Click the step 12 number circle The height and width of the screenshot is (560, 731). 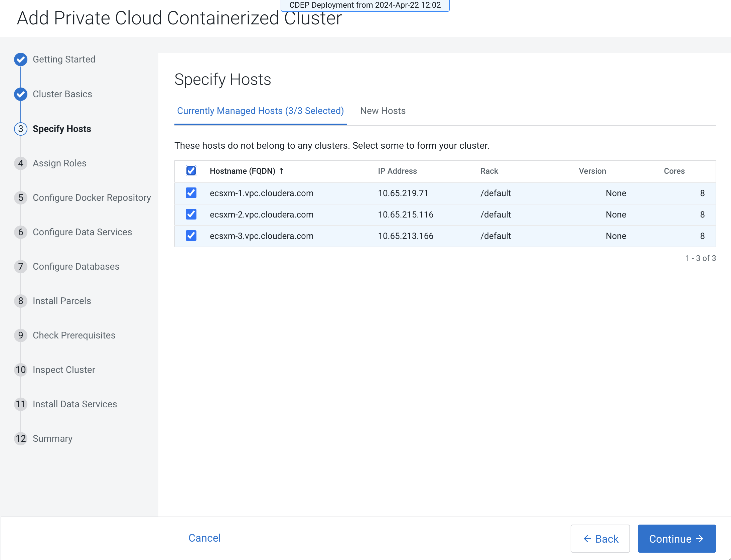tap(21, 439)
